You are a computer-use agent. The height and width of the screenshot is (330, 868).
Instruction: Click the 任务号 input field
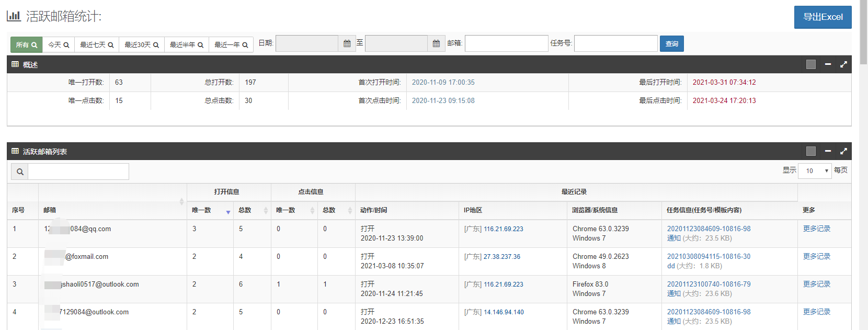615,43
